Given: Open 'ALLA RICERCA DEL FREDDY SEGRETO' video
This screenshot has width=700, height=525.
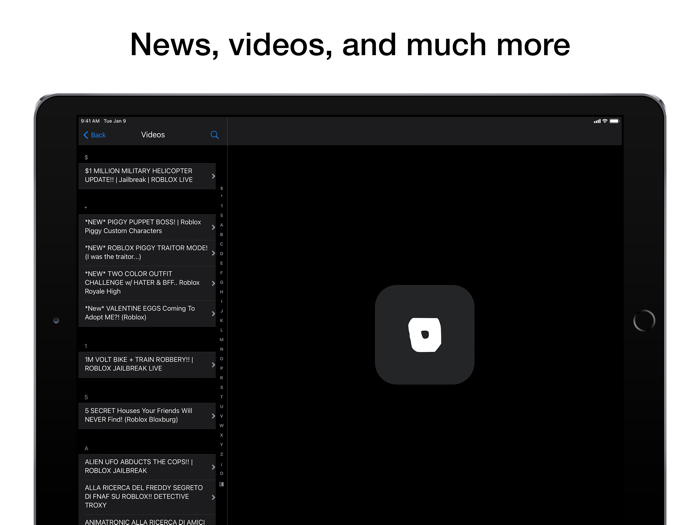Looking at the screenshot, I should point(147,496).
